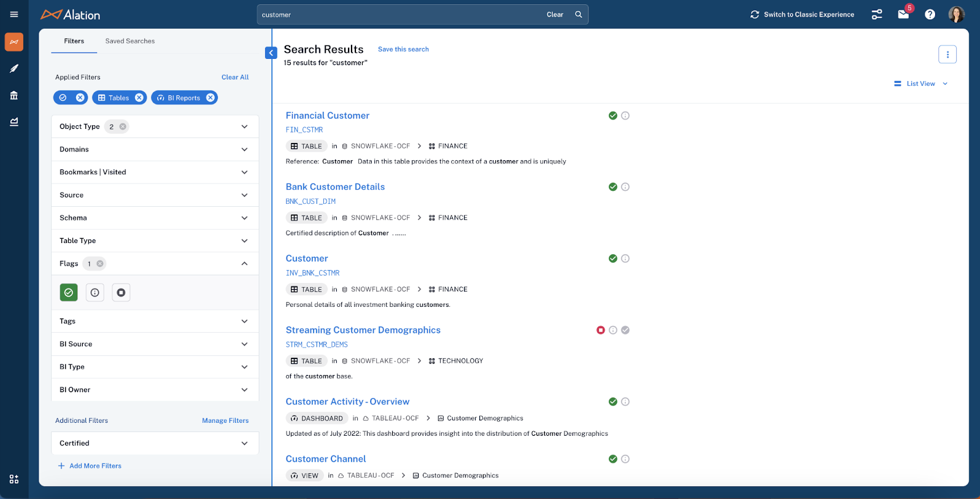Click grey check icon on Streaming Customer Demographics
The image size is (980, 499).
click(x=625, y=330)
